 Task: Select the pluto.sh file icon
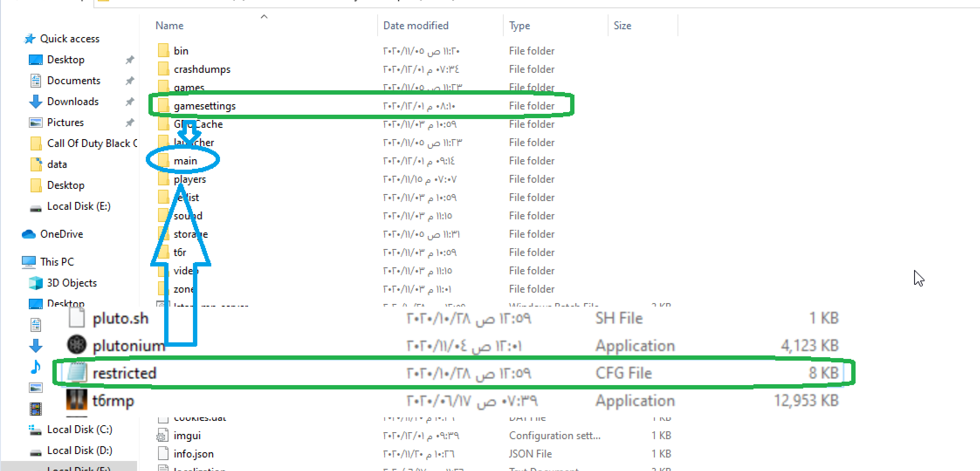tap(77, 318)
